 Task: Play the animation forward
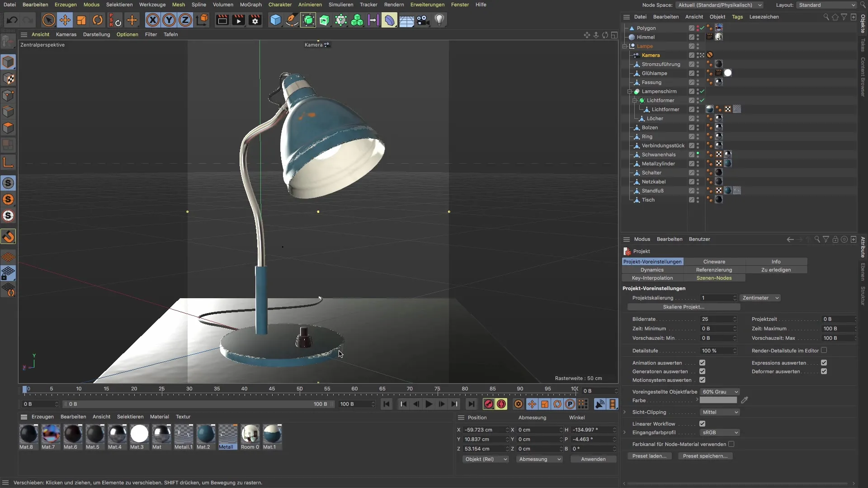pyautogui.click(x=429, y=404)
